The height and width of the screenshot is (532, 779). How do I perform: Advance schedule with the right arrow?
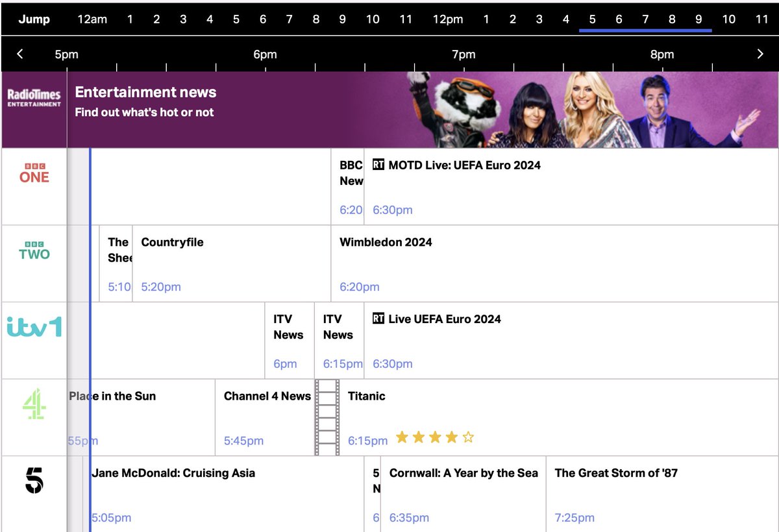click(760, 54)
